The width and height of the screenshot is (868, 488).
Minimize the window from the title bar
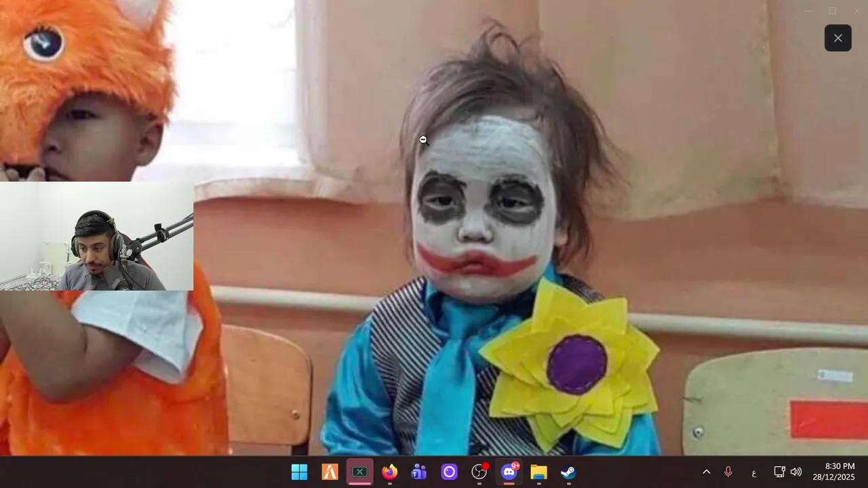coord(808,11)
